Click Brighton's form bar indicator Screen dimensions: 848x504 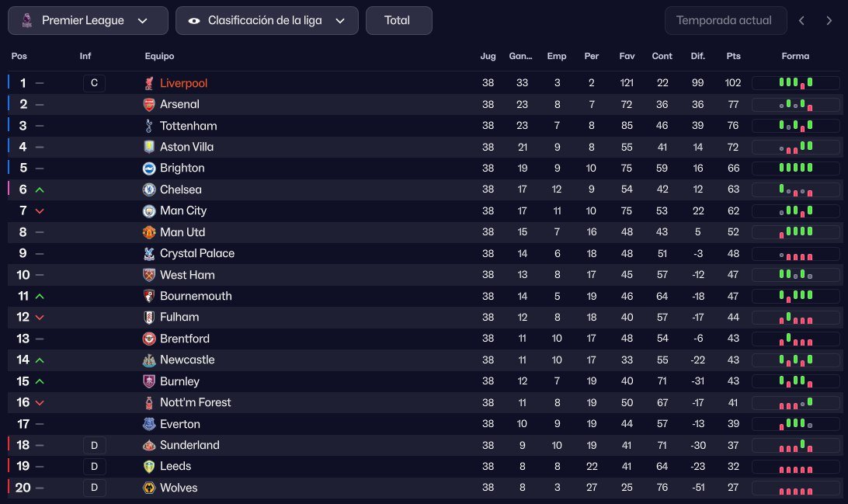pos(795,168)
